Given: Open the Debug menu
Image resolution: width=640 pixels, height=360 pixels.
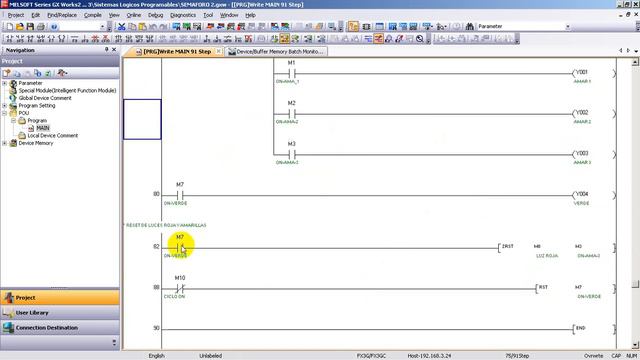Looking at the screenshot, I should click(x=155, y=15).
